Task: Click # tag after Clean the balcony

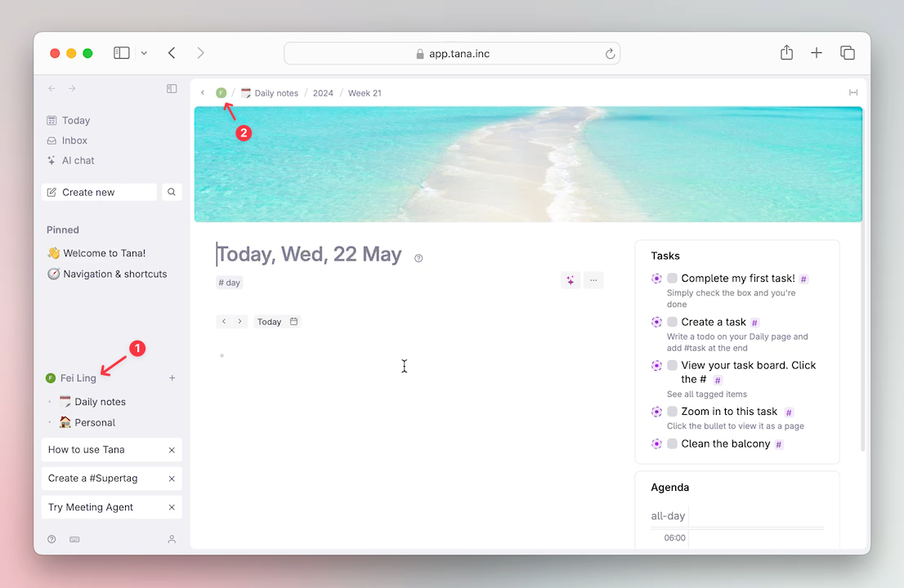Action: (779, 444)
